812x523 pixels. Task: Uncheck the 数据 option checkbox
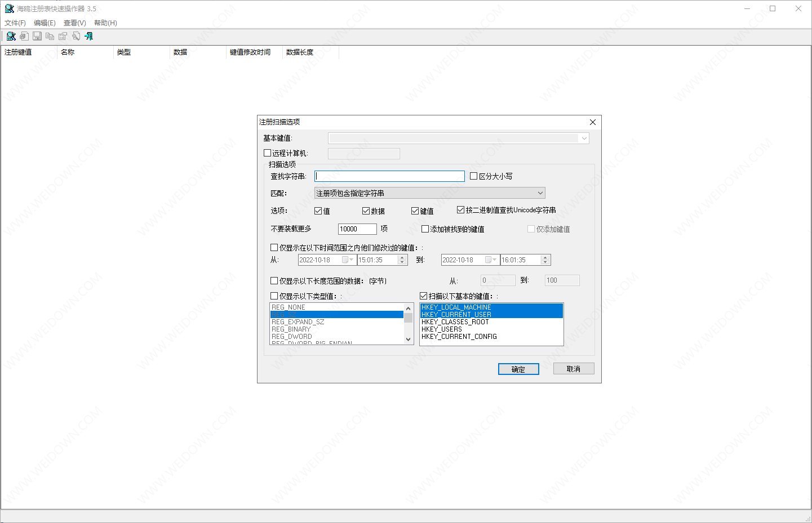[x=366, y=211]
